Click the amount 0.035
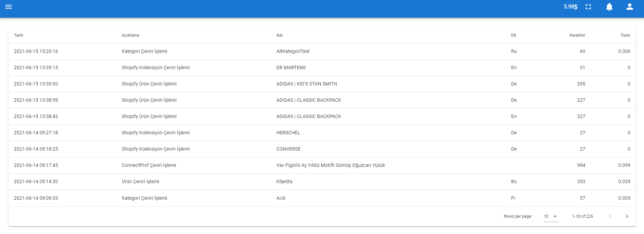This screenshot has height=234, width=644. [624, 182]
